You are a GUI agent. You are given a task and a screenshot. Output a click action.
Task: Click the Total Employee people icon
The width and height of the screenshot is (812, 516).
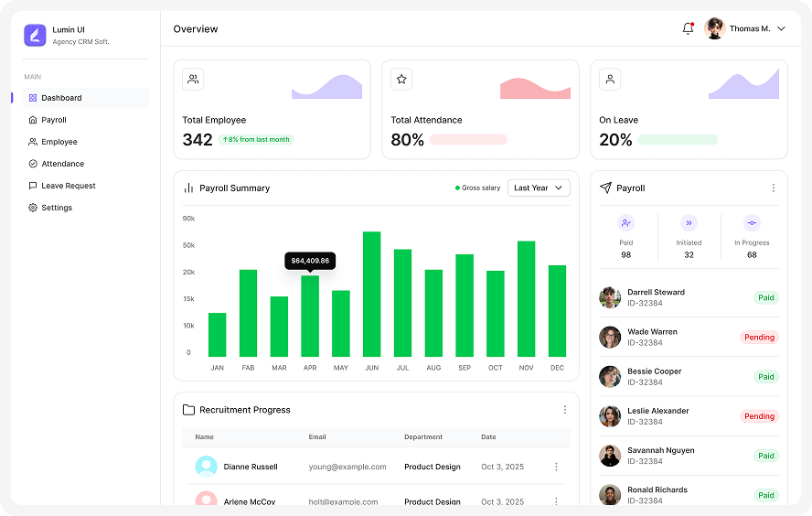193,80
